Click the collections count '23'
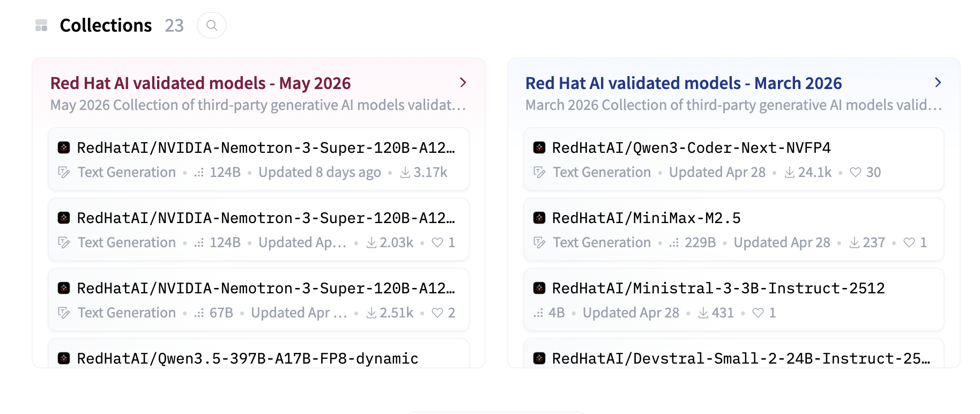This screenshot has width=980, height=414. point(174,25)
